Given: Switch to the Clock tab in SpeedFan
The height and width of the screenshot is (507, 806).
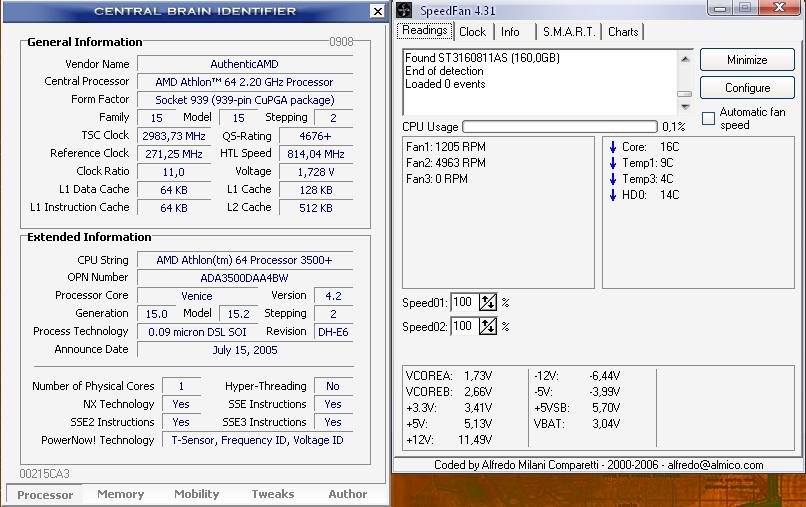Looking at the screenshot, I should click(x=472, y=32).
